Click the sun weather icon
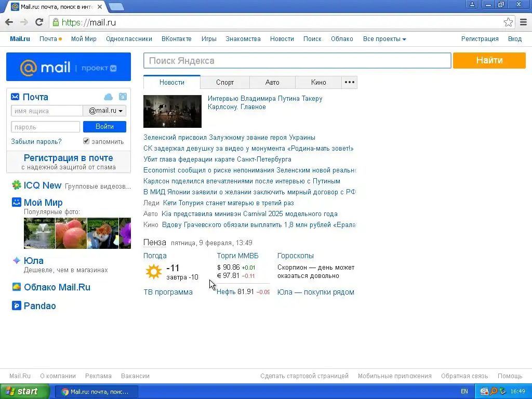This screenshot has width=532, height=399. pyautogui.click(x=153, y=272)
